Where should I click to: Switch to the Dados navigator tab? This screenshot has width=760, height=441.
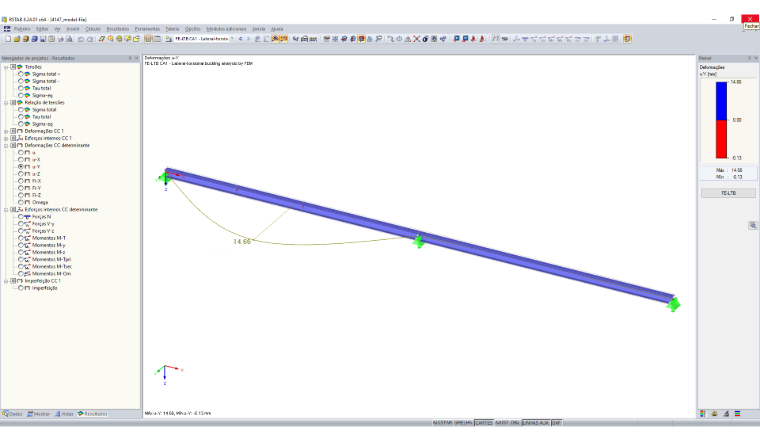(x=13, y=414)
